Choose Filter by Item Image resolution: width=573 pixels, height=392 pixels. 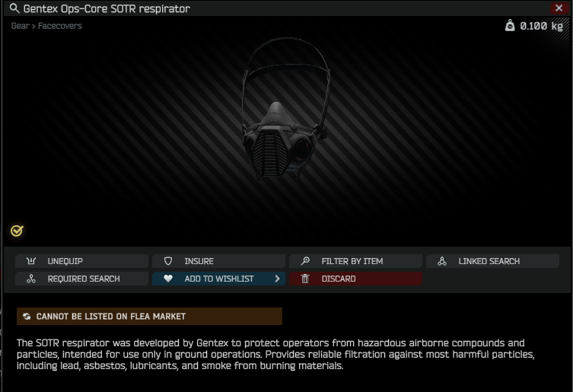tap(355, 261)
